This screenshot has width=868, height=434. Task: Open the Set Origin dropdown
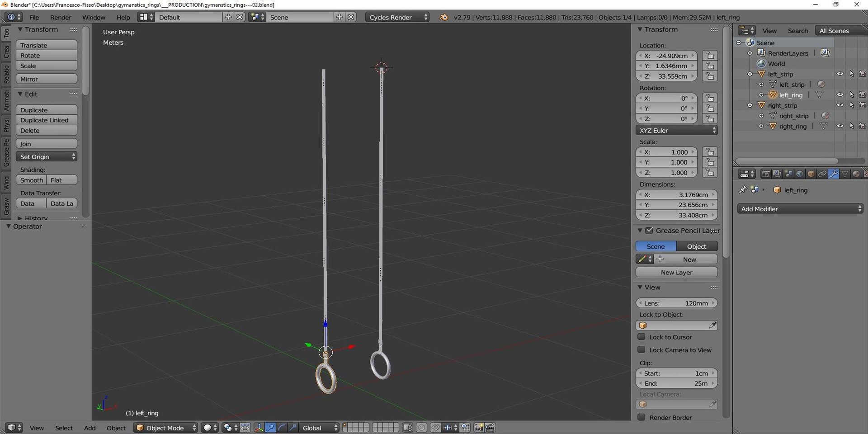47,156
